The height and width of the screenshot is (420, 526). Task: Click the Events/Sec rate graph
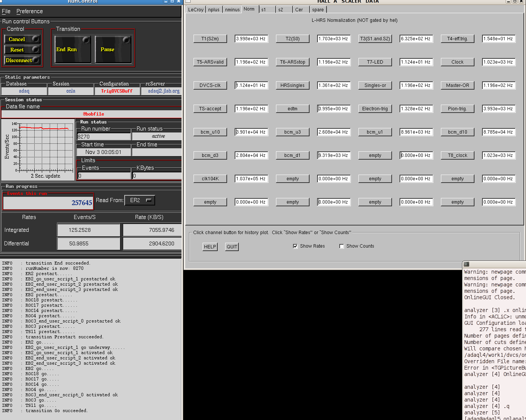38,150
